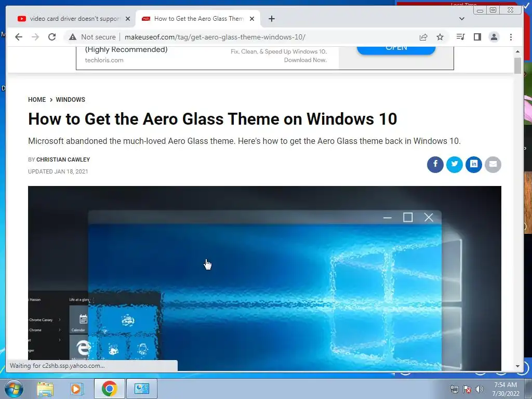Open the Windows Start menu

14,389
